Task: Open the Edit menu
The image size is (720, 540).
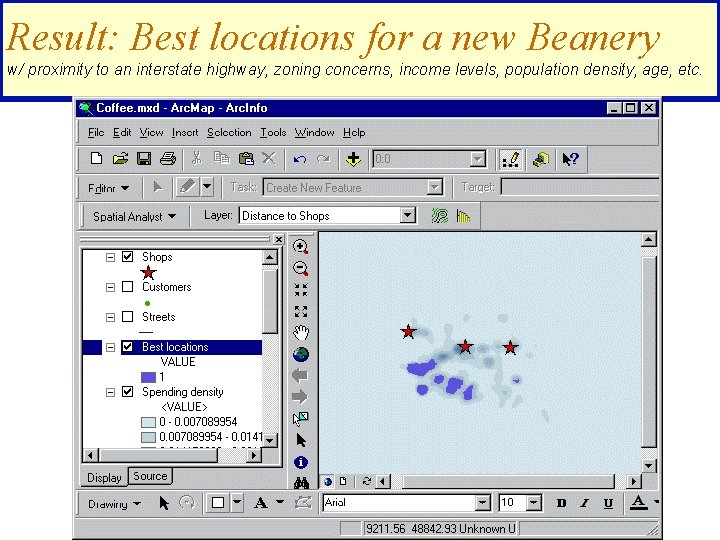Action: pos(122,133)
